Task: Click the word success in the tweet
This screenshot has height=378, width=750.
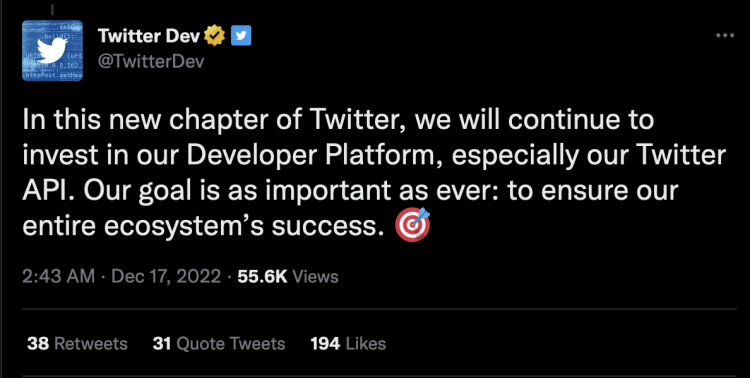Action: point(329,227)
